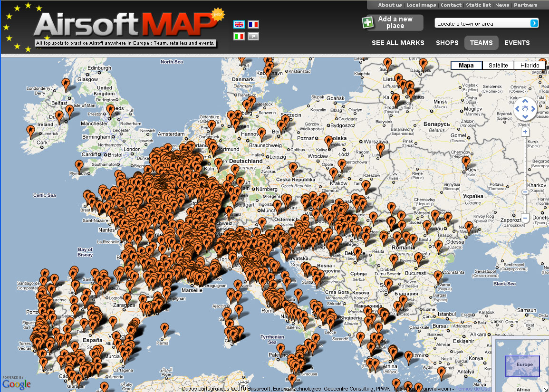Open the marker near Varna
The width and height of the screenshot is (549, 392).
coord(438,277)
